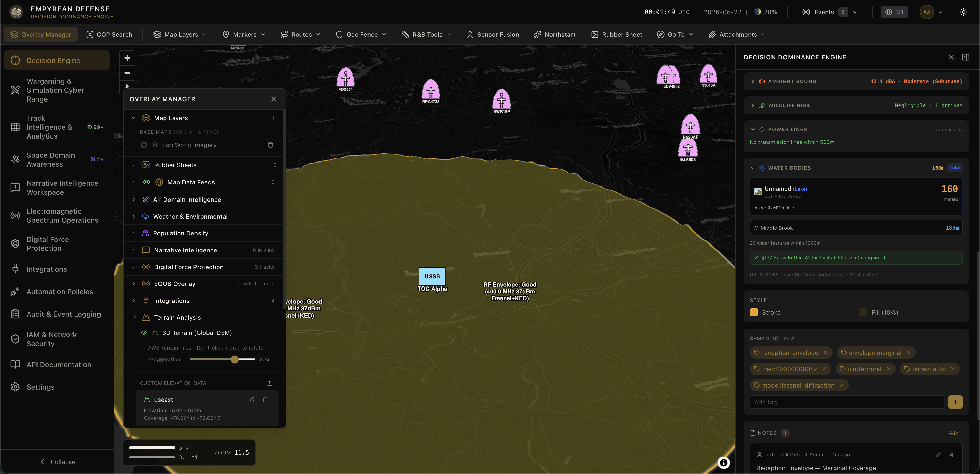This screenshot has height=474, width=980.
Task: Focus the Add tag input field
Action: click(847, 402)
